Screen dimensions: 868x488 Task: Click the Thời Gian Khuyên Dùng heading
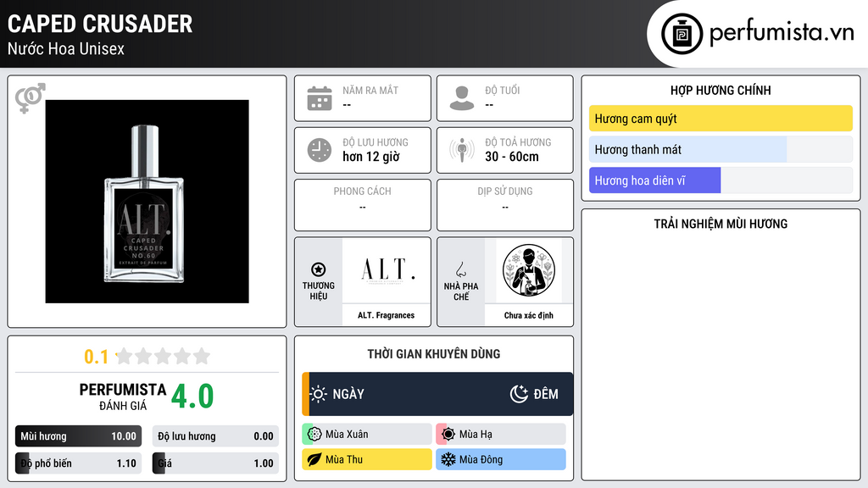[x=434, y=354]
